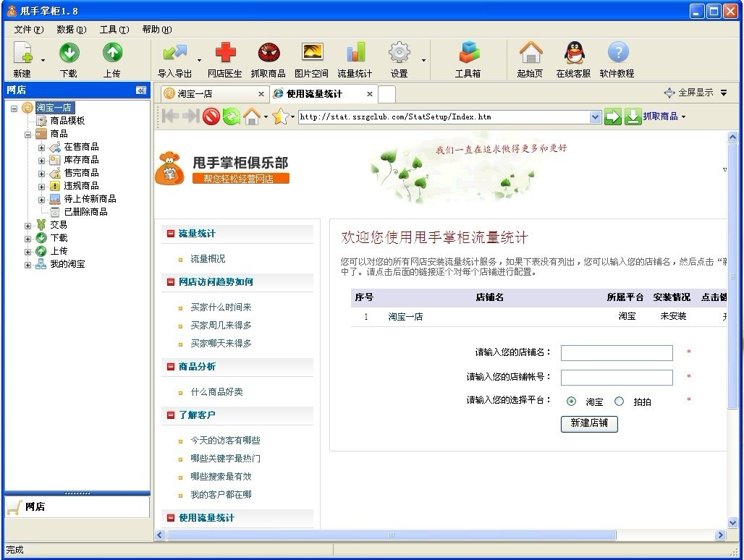Open the 帮助(H) menu

(x=157, y=30)
